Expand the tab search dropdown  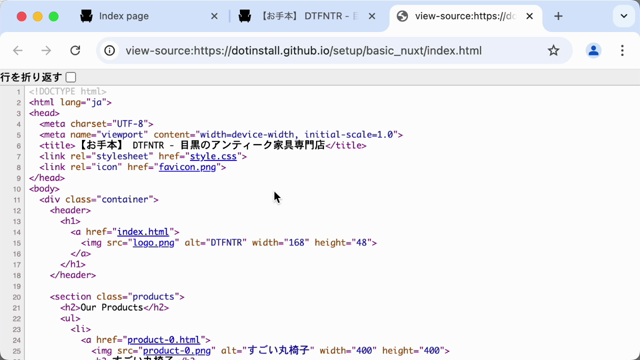pyautogui.click(x=624, y=16)
